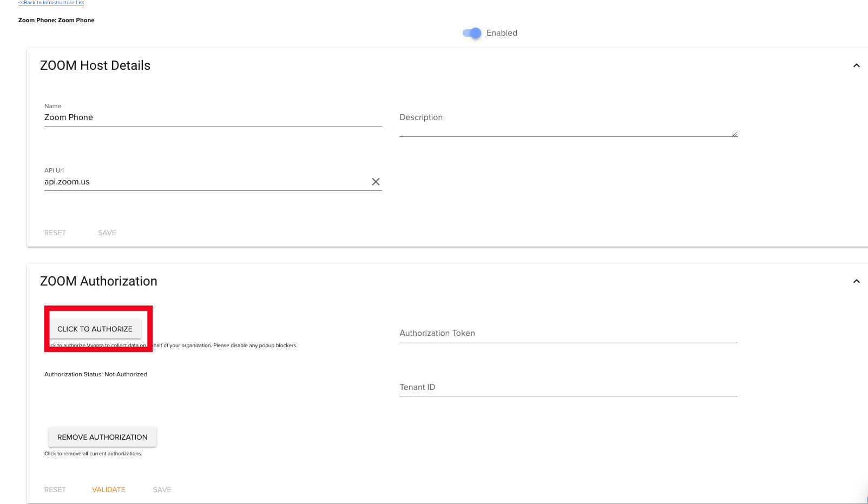868x504 pixels.
Task: Click the 'ZOOM Host Details' section title
Action: tap(95, 65)
